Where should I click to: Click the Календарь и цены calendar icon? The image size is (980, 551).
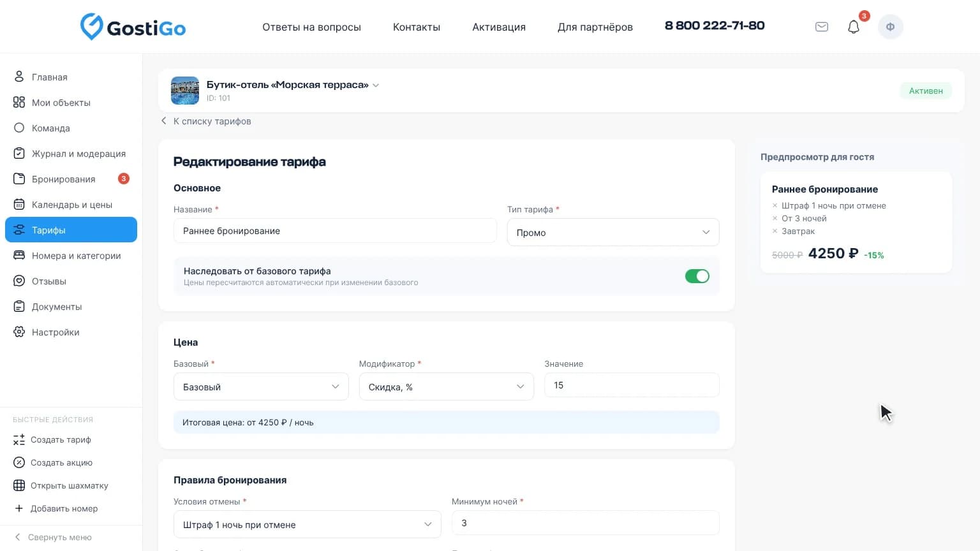pos(19,204)
